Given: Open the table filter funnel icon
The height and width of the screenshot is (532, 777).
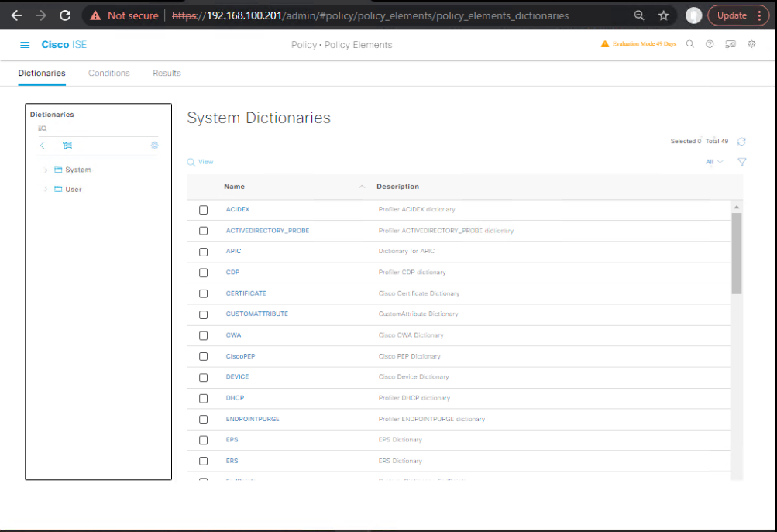Looking at the screenshot, I should coord(742,162).
